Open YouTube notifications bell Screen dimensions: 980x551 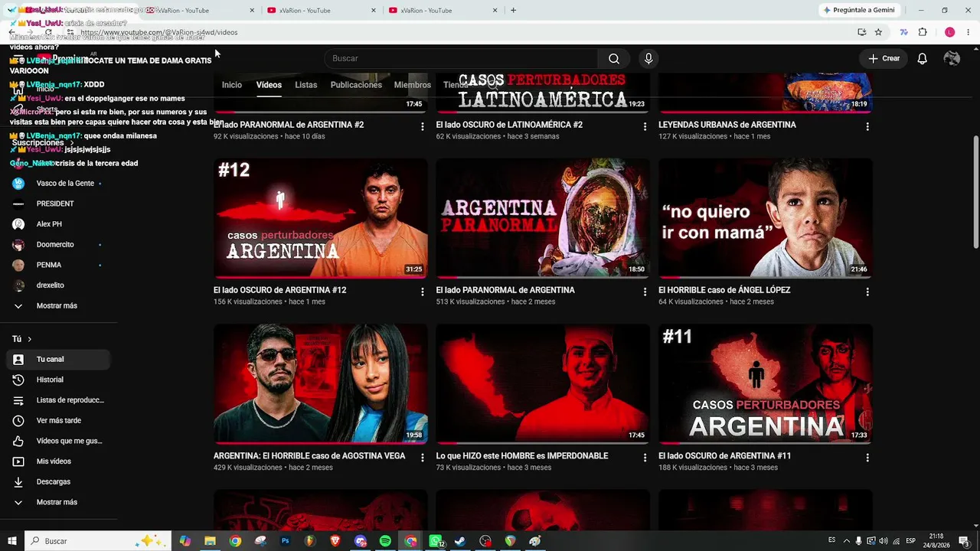[x=922, y=59]
